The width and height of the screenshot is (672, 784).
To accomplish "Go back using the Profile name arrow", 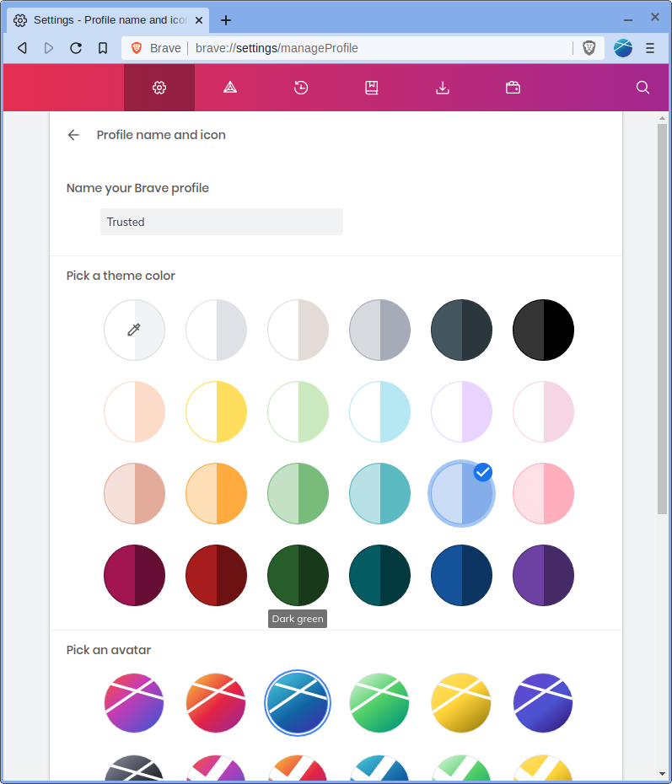I will coord(74,135).
